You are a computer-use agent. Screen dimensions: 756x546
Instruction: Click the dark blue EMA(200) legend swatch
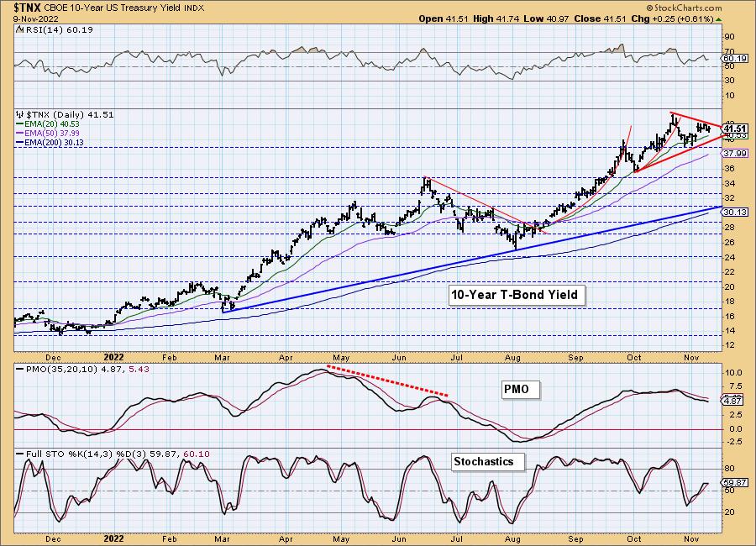[19, 142]
